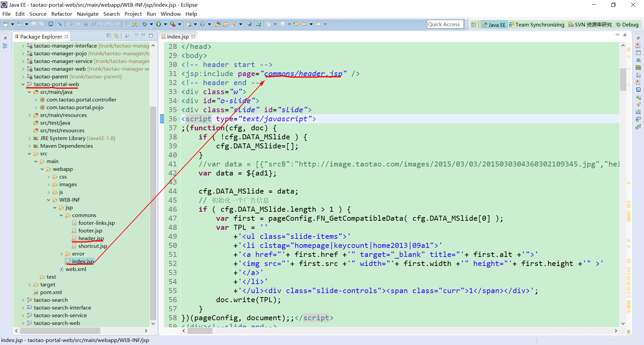
Task: Open the JUnit icon in right trim
Action: [638, 127]
